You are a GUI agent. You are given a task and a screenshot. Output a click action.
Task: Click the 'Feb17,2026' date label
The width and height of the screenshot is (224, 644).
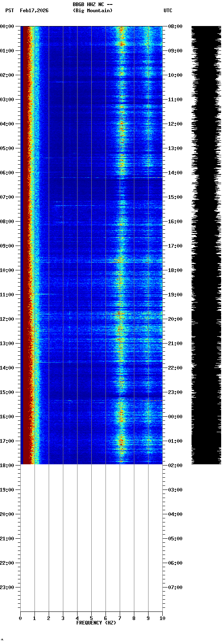tap(34, 11)
